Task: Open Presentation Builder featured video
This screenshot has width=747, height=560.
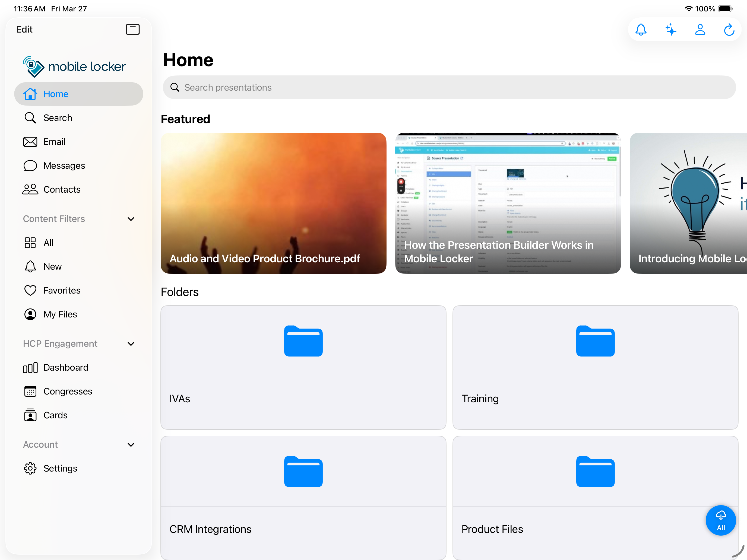Action: [x=508, y=203]
